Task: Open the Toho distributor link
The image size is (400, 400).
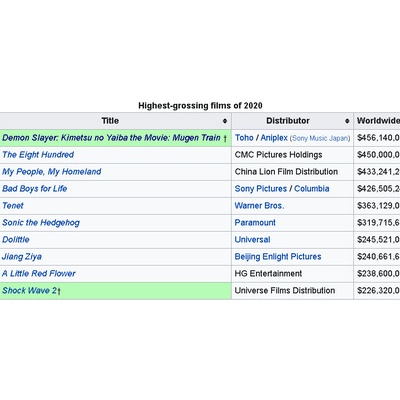Action: click(x=244, y=138)
